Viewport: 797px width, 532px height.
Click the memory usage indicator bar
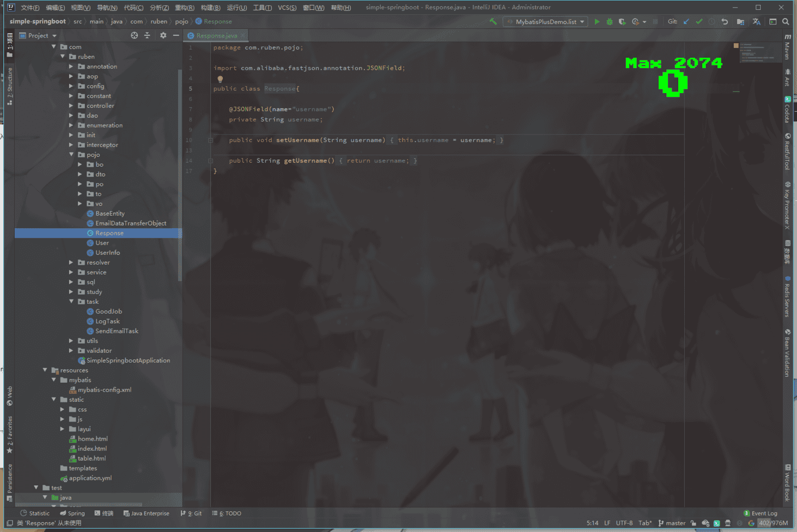pos(773,523)
